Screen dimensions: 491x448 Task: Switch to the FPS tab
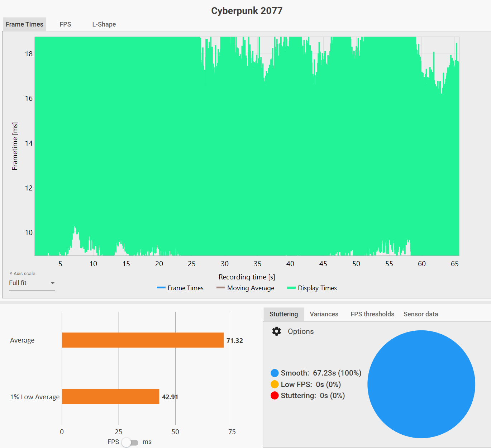point(65,24)
